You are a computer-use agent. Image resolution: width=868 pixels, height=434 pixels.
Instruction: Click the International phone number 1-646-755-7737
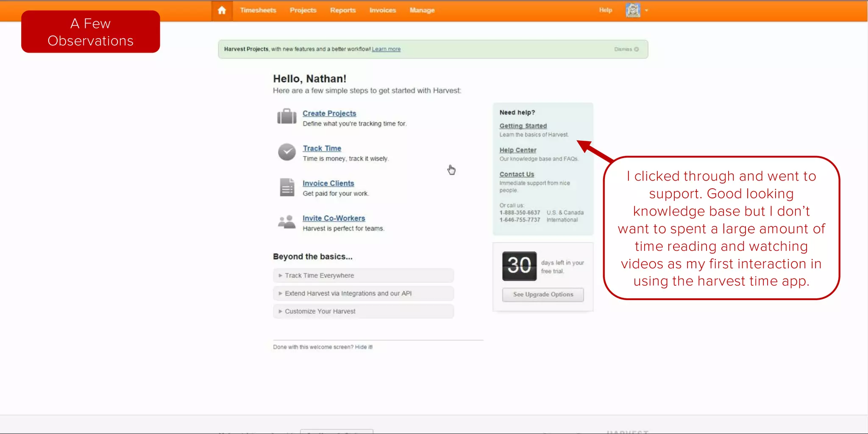tap(520, 220)
